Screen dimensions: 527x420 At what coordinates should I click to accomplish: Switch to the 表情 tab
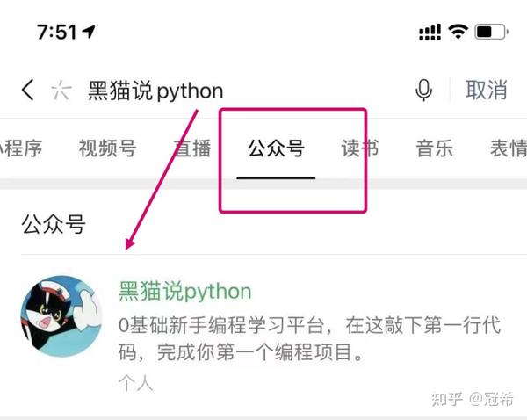[x=509, y=148]
